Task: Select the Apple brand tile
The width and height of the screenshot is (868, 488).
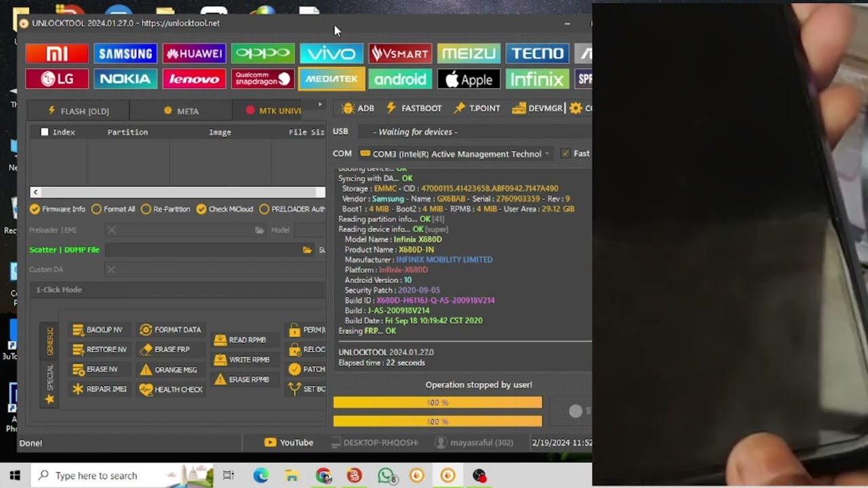Action: click(x=469, y=79)
